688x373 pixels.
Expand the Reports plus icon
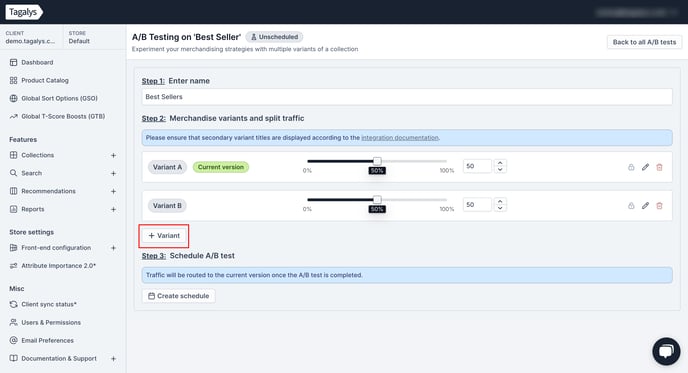coord(113,209)
